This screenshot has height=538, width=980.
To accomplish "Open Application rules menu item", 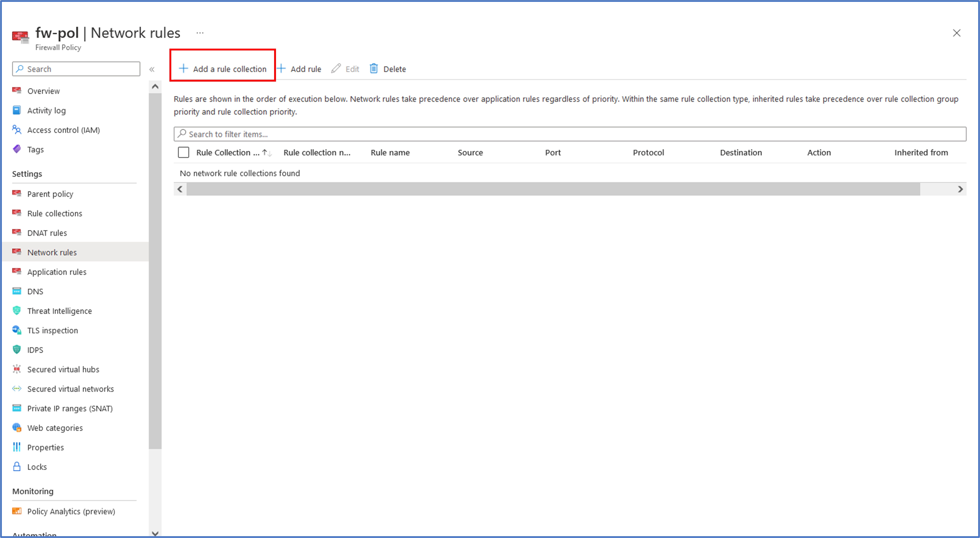I will point(57,272).
